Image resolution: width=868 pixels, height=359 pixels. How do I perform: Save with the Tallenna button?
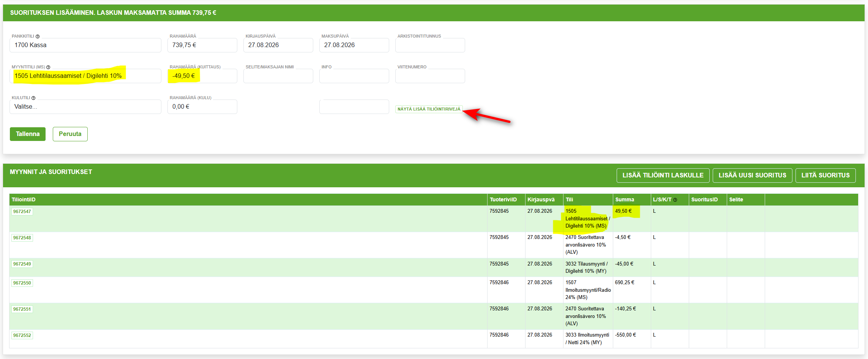click(28, 134)
